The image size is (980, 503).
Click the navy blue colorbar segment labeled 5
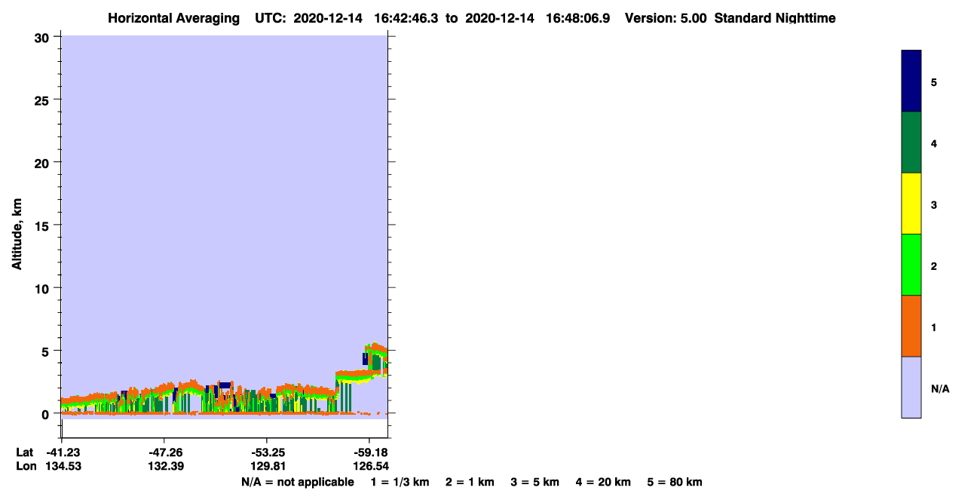pyautogui.click(x=911, y=81)
